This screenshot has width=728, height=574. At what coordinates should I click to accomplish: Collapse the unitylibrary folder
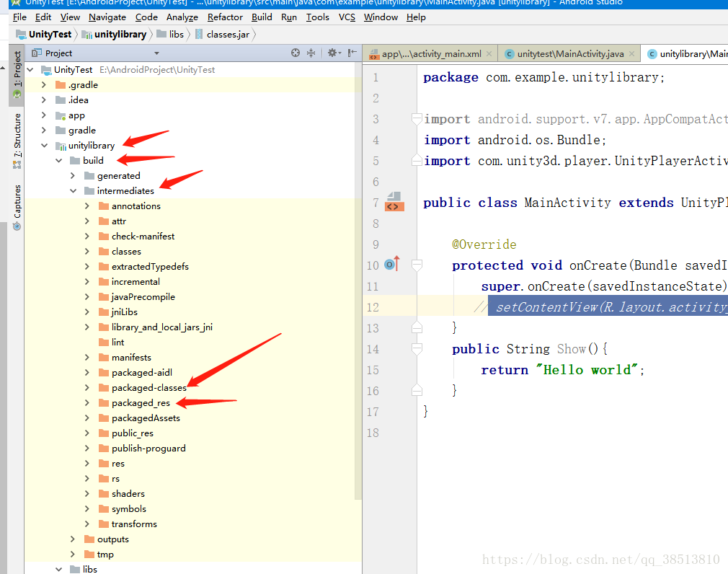pos(44,146)
